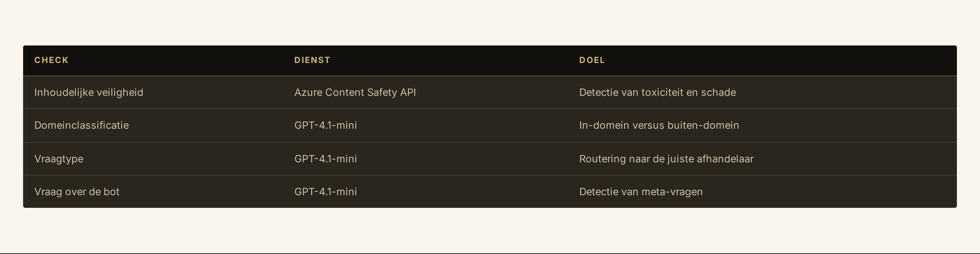Viewport: 980px width, 254px height.
Task: Click the Azure Content Safety API cell
Action: (355, 92)
